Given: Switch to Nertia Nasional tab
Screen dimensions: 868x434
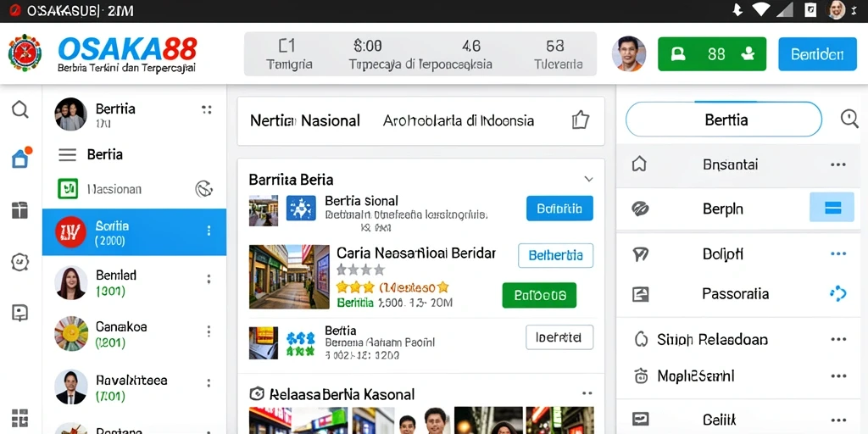Looking at the screenshot, I should pos(305,120).
